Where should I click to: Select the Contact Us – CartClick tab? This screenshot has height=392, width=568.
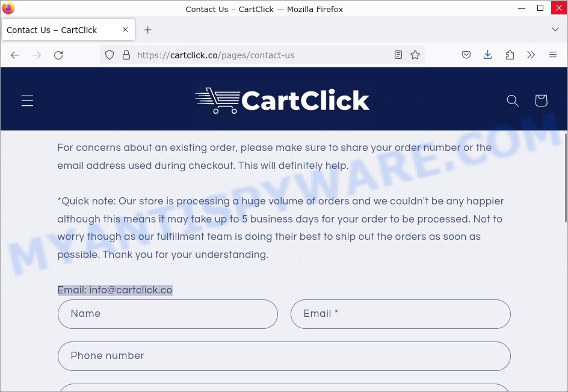pos(68,29)
